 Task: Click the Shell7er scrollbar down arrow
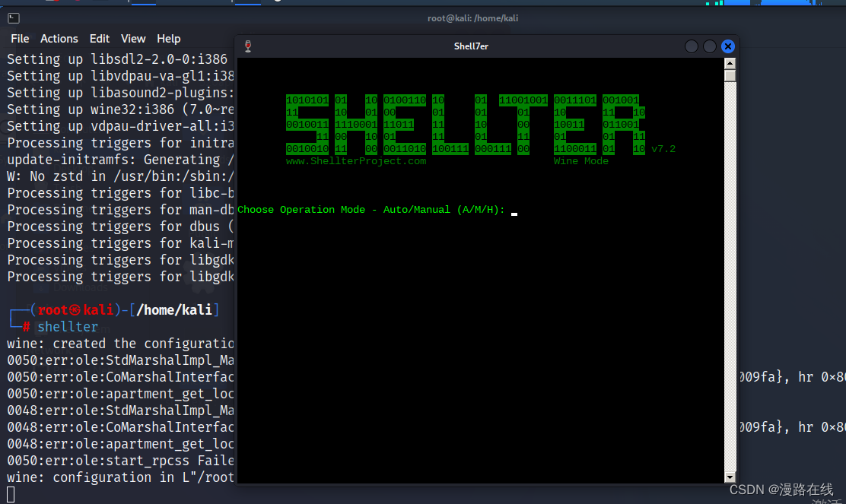pyautogui.click(x=730, y=477)
